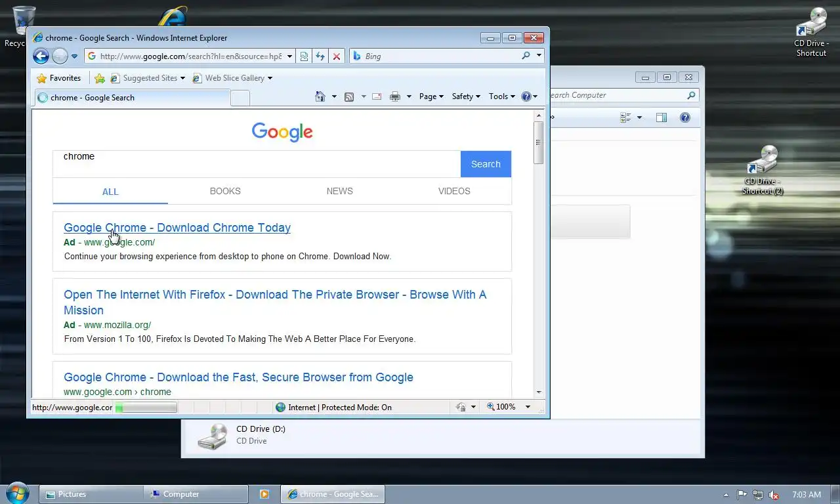The image size is (840, 504).
Task: Open Suggested Sites dropdown
Action: [148, 78]
